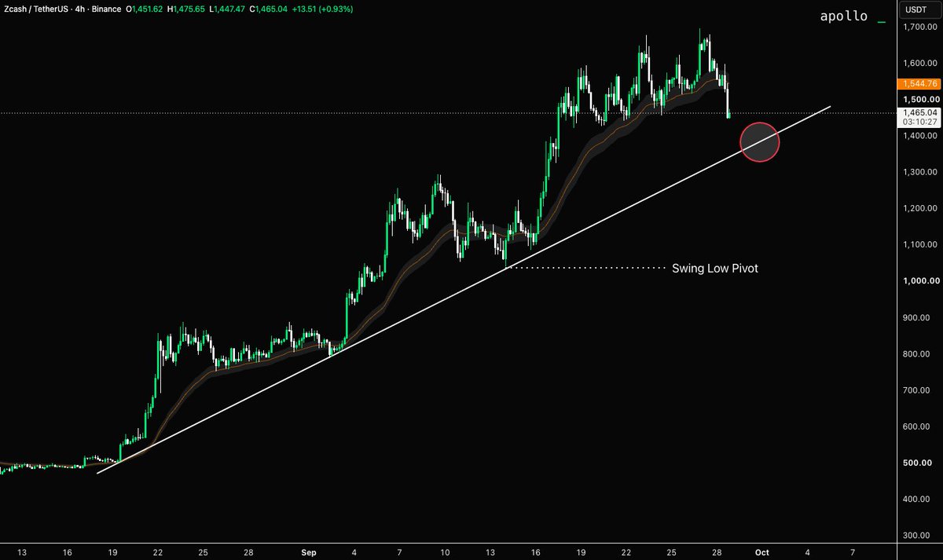
Task: Click the 1,500.00 price axis label
Action: (x=920, y=100)
